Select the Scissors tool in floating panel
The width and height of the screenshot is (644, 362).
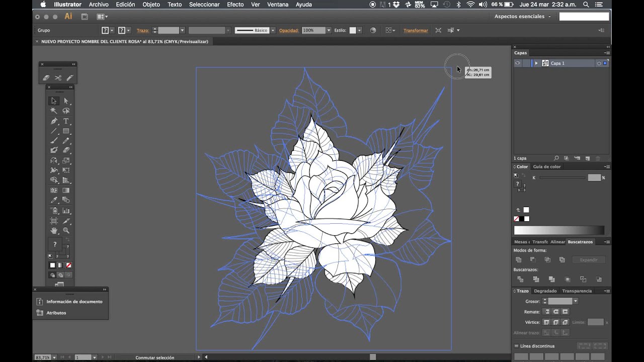click(58, 77)
